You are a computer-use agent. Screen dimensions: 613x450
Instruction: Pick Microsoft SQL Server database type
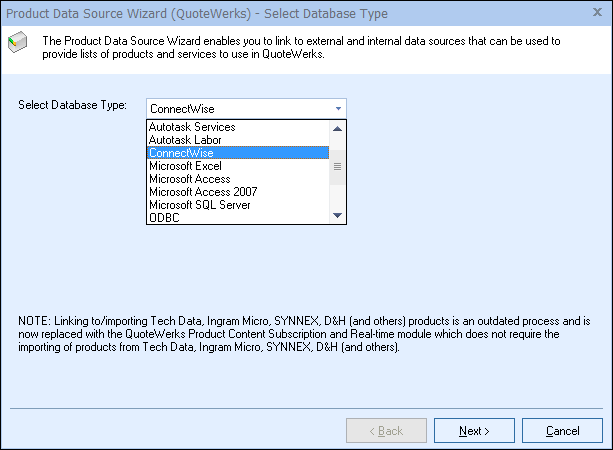(199, 205)
